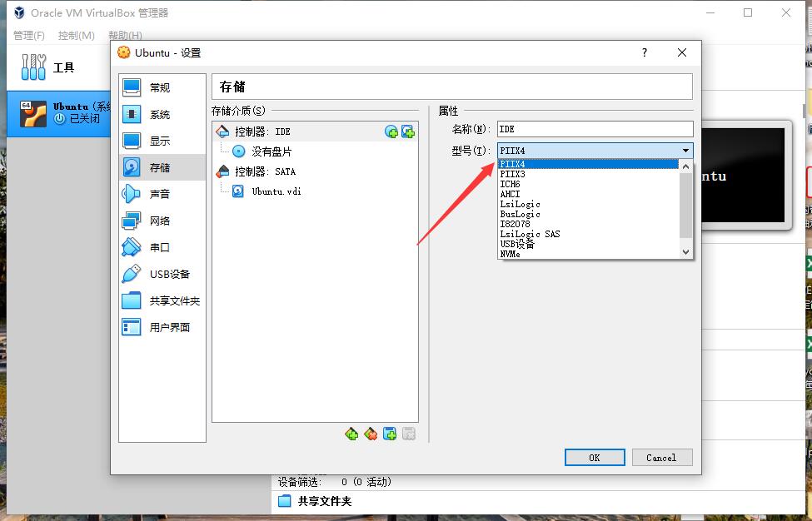Click add controller icon below storage tree
Image resolution: width=812 pixels, height=521 pixels.
[x=351, y=434]
